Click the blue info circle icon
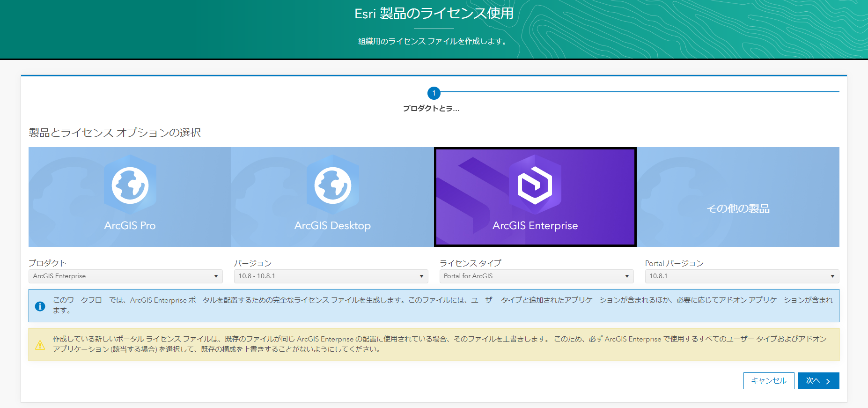The height and width of the screenshot is (408, 868). (40, 306)
